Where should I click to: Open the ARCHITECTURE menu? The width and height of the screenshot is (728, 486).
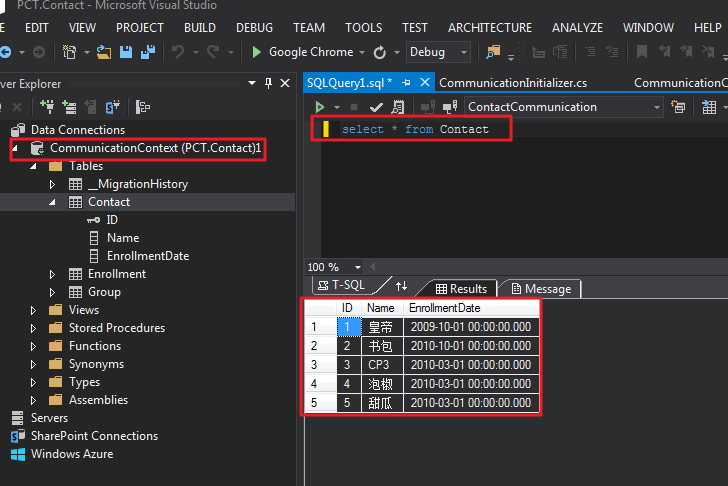coord(489,28)
